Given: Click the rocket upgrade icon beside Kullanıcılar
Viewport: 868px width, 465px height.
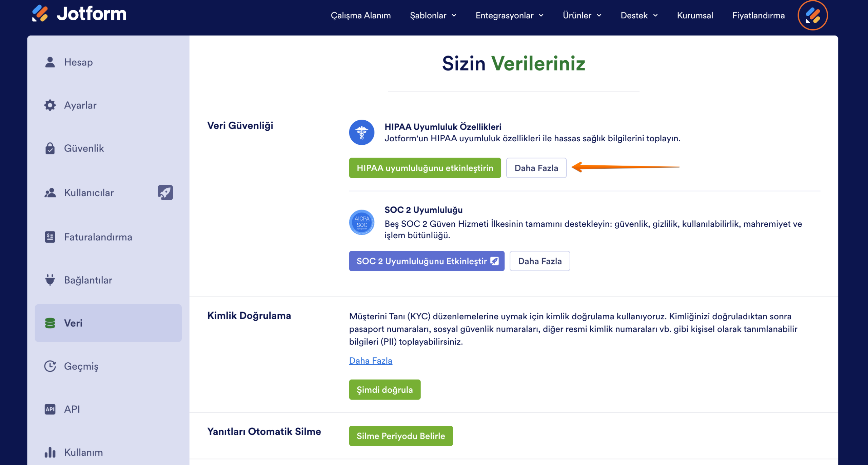Looking at the screenshot, I should [165, 193].
